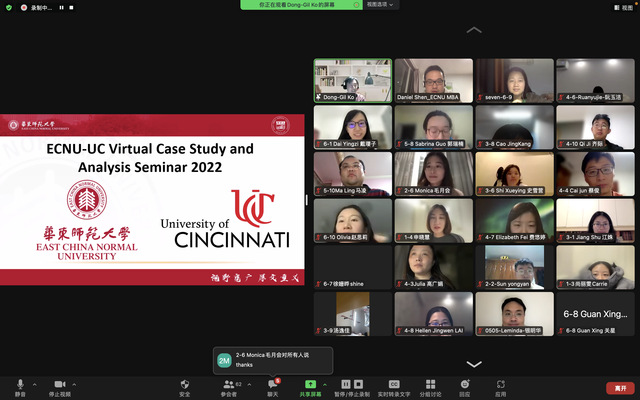Select 3-1 Jiang Shu video tile
The width and height of the screenshot is (640, 400).
[x=596, y=220]
